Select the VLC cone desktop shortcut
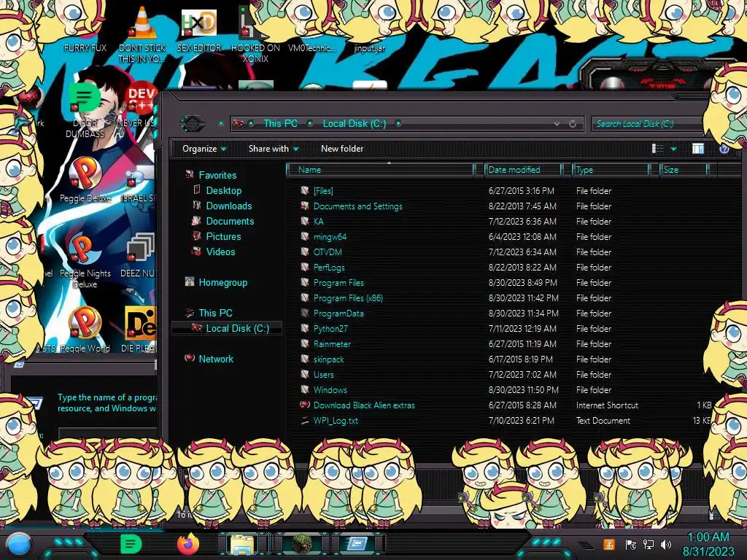 (142, 36)
